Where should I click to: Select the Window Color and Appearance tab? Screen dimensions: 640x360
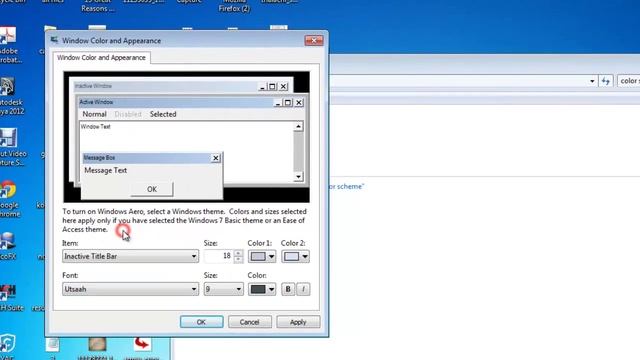point(101,58)
